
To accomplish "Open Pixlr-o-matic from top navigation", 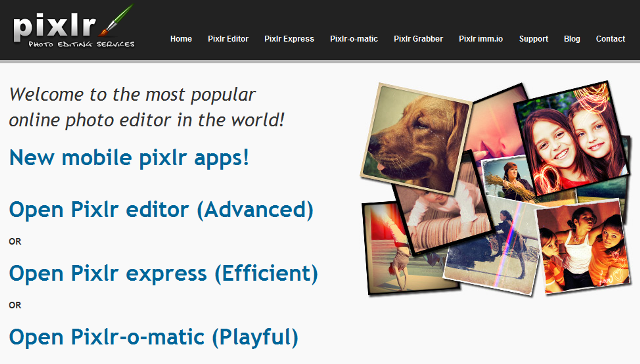I will (354, 39).
